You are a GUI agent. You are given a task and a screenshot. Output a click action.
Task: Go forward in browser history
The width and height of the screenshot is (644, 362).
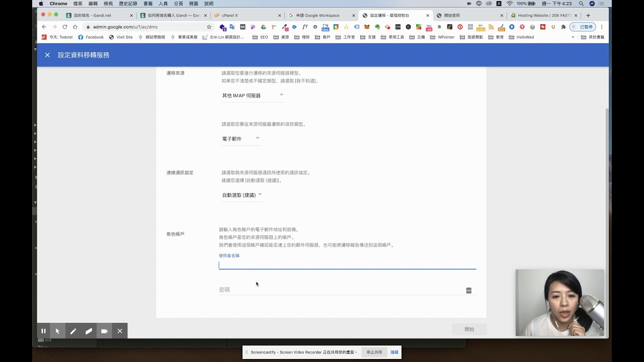point(54,27)
